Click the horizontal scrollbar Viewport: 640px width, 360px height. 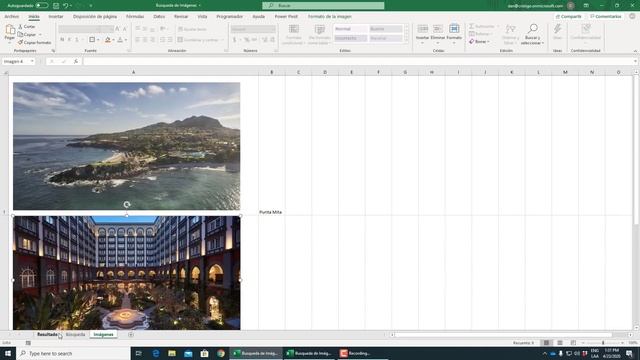504,335
